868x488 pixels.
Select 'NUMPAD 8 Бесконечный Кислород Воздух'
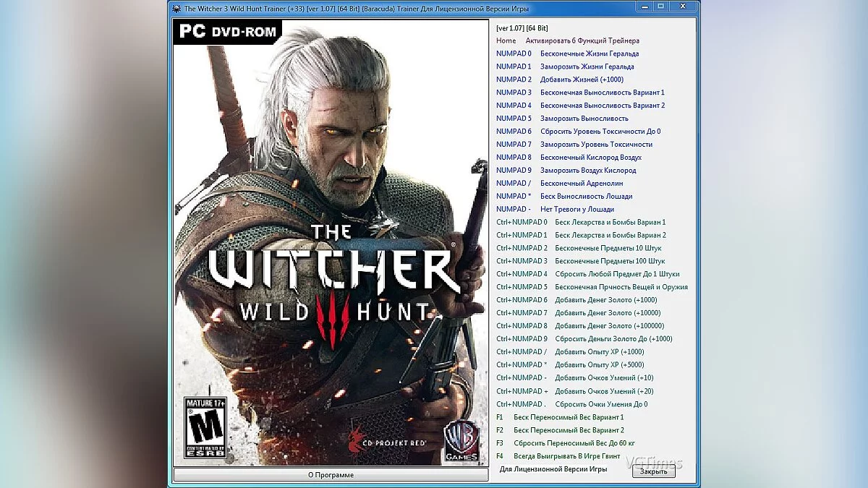click(x=569, y=158)
